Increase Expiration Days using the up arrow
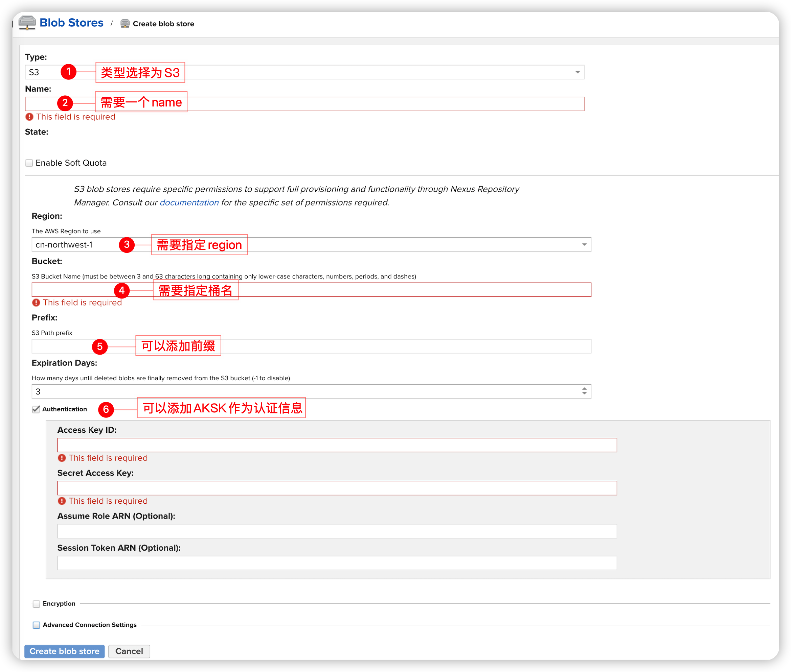This screenshot has height=672, width=791. click(x=584, y=389)
